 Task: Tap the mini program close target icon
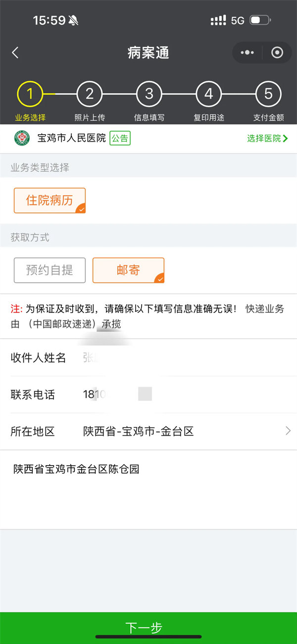pyautogui.click(x=277, y=53)
